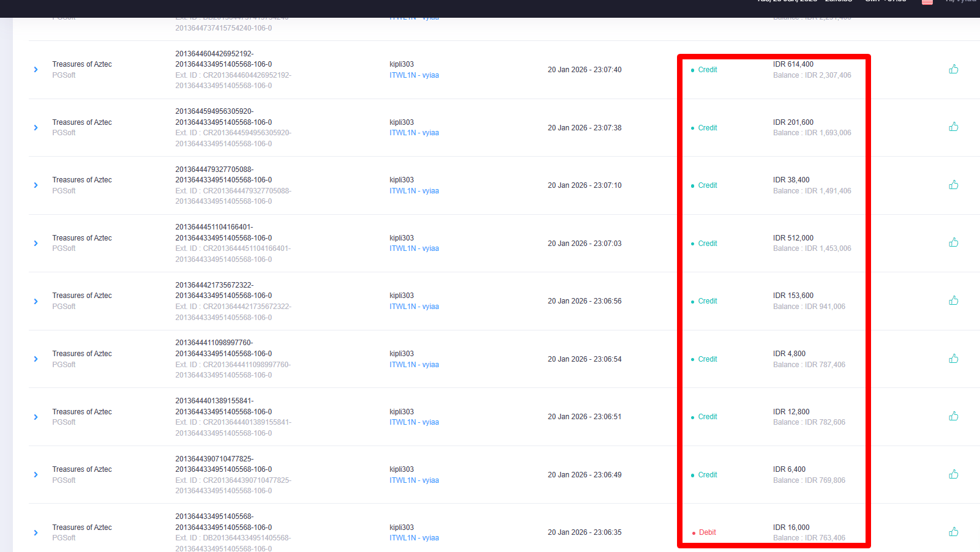
Task: Click thumbs-up icon in the IDR 153,600 row
Action: pyautogui.click(x=954, y=300)
